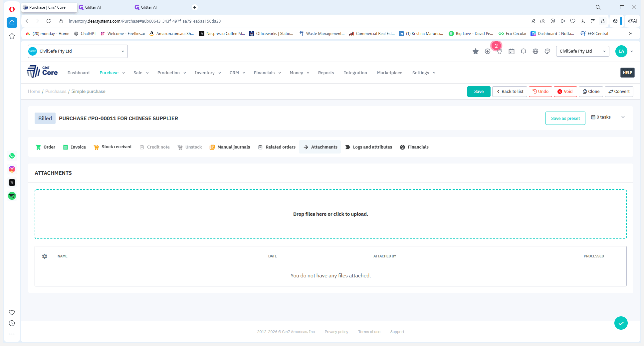The height and width of the screenshot is (346, 644).
Task: Click the drop files upload area
Action: click(330, 214)
